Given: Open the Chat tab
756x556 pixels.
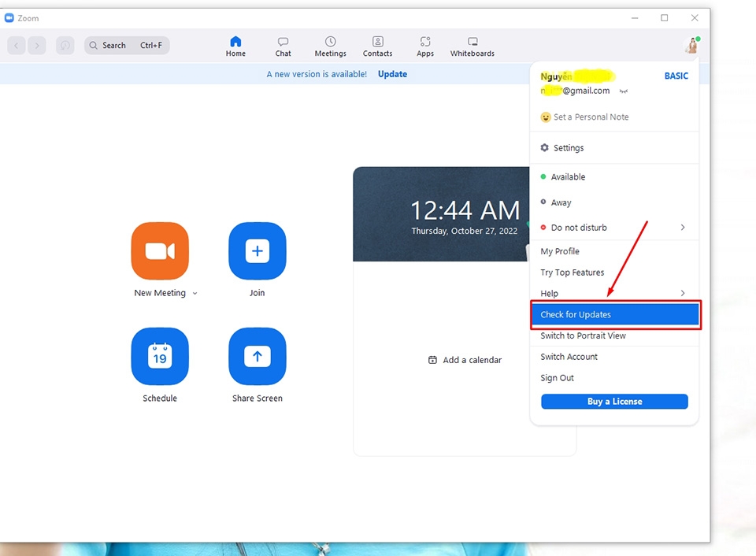Looking at the screenshot, I should tap(283, 46).
